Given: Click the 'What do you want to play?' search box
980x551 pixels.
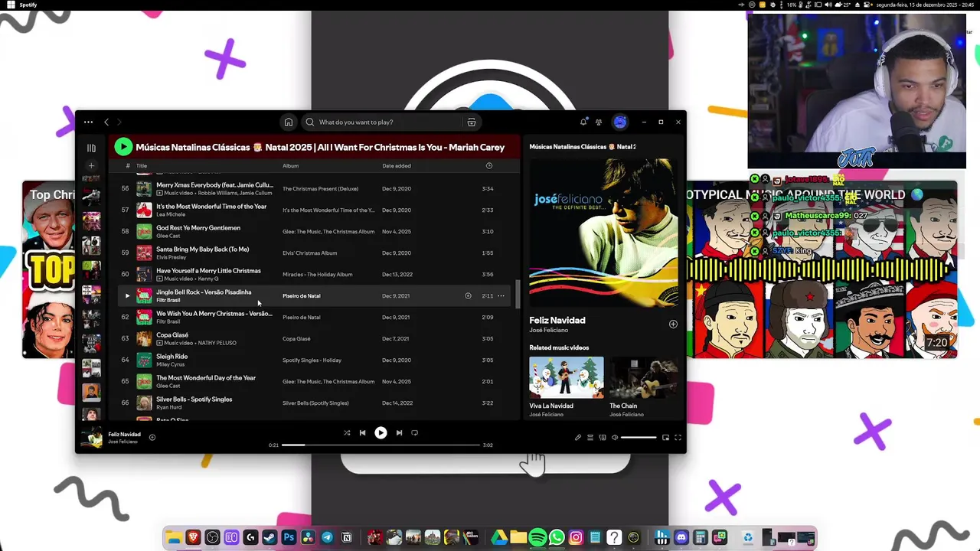Looking at the screenshot, I should (x=383, y=122).
